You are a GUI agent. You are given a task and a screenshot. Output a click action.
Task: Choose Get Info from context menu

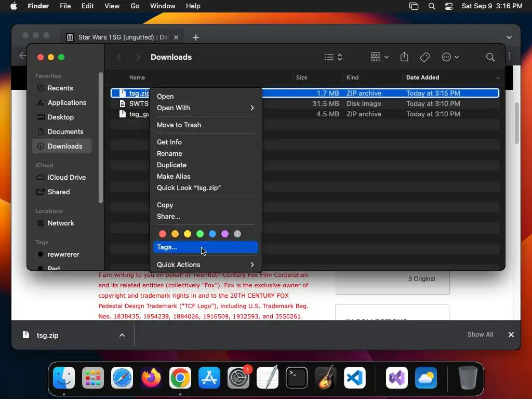pos(205,142)
